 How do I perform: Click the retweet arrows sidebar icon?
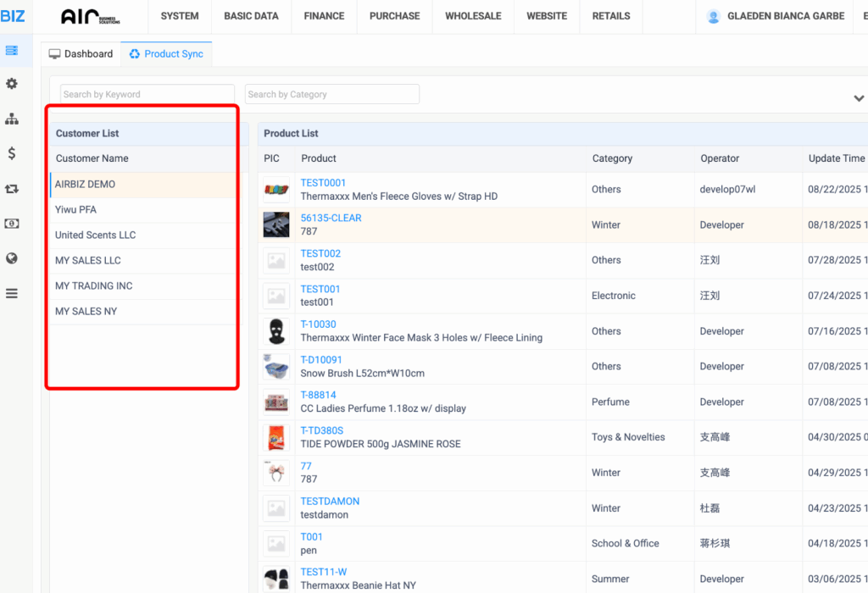(12, 189)
